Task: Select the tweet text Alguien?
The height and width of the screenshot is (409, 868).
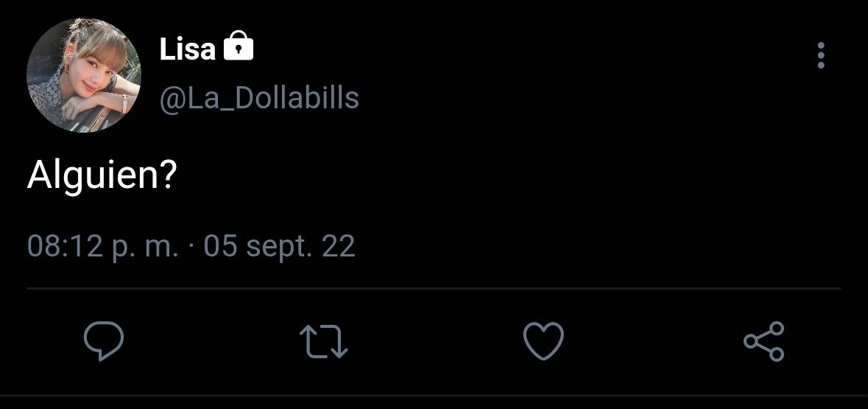Action: [102, 176]
